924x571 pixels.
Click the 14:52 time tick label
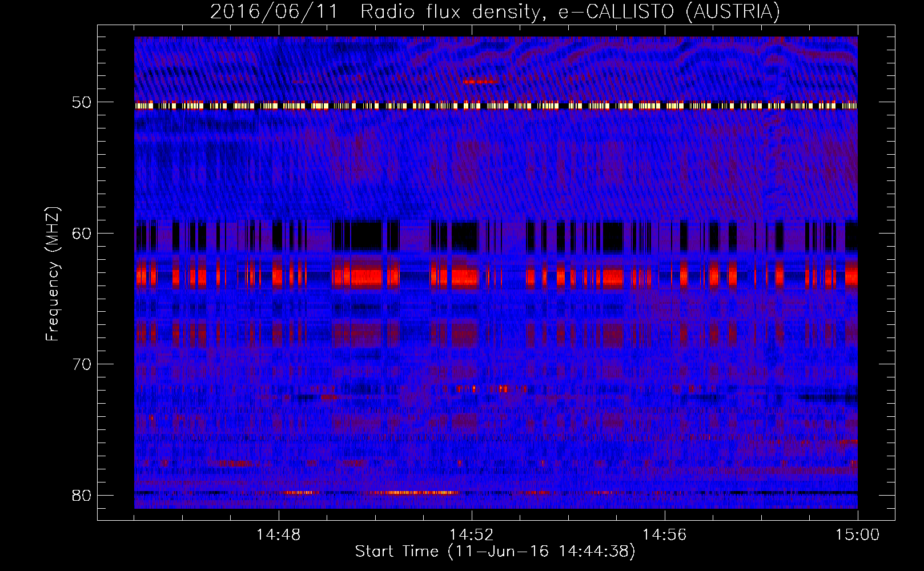(472, 535)
